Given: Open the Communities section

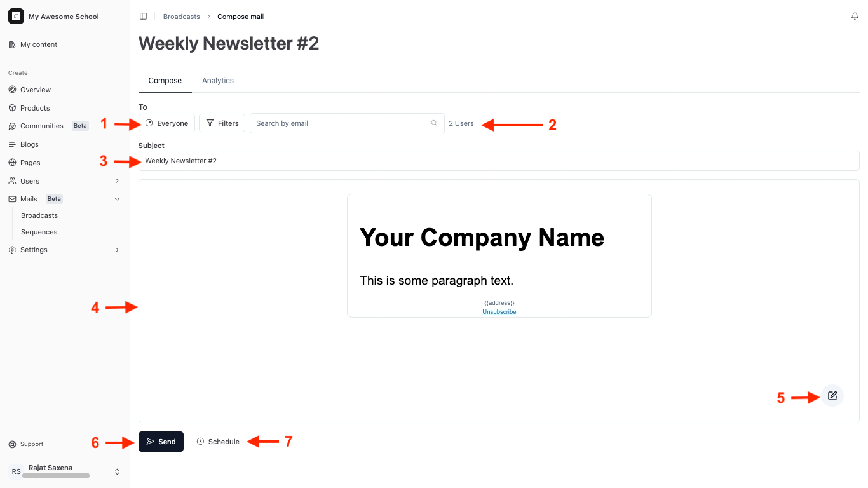Looking at the screenshot, I should (x=42, y=126).
